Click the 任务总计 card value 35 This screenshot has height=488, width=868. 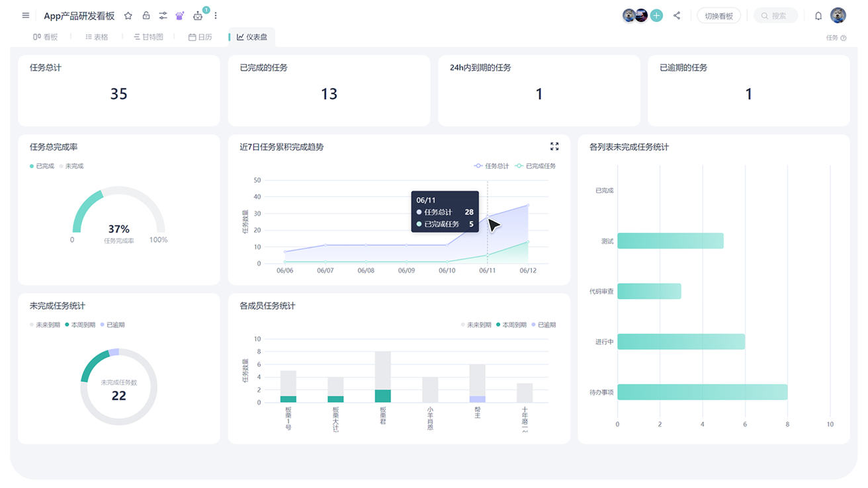pos(118,94)
